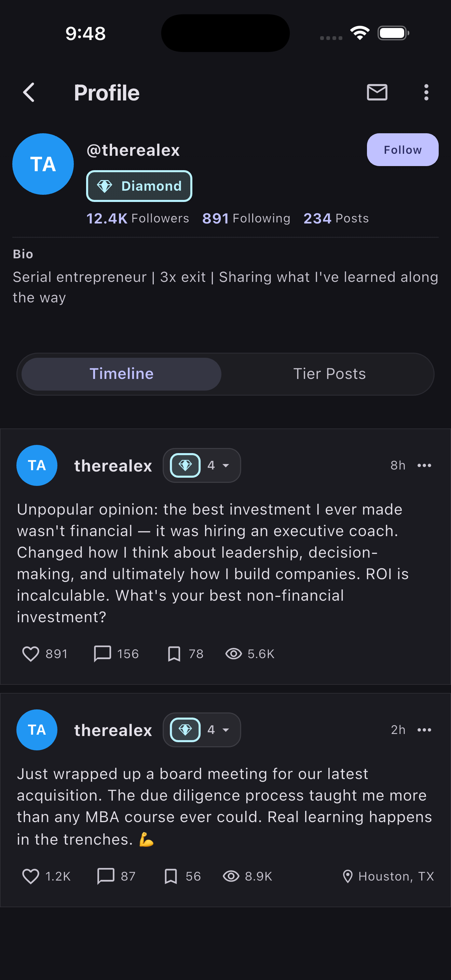Switch to the Tier Posts tab
Viewport: 451px width, 980px height.
329,374
